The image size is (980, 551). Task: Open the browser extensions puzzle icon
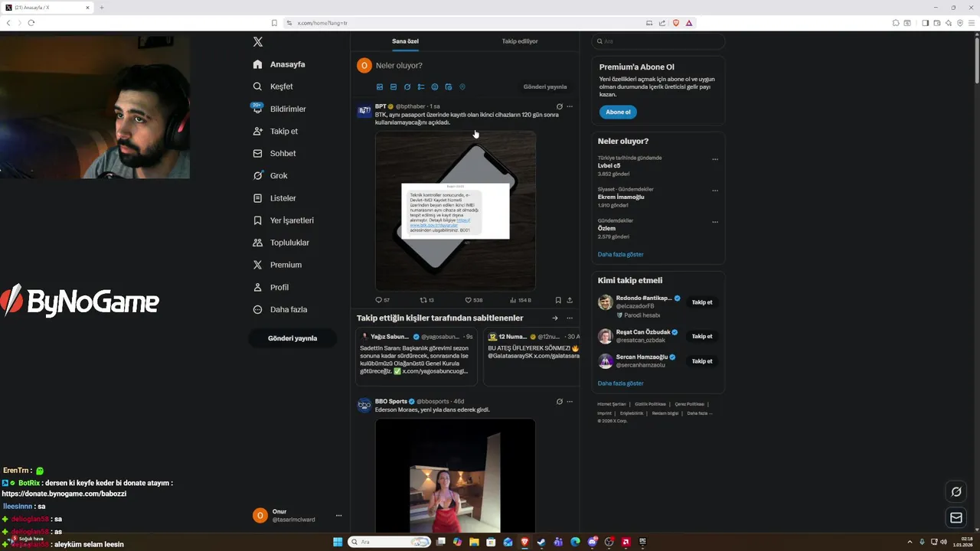(896, 23)
